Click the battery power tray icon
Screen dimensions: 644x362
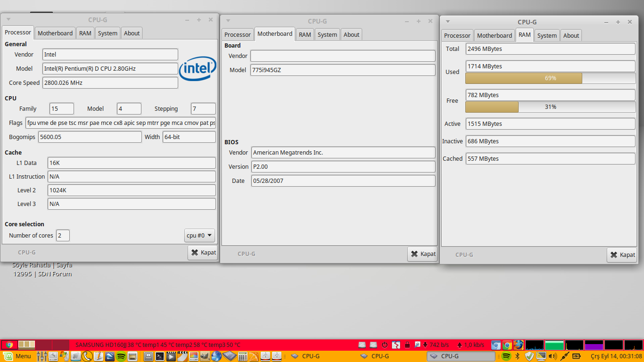click(577, 356)
